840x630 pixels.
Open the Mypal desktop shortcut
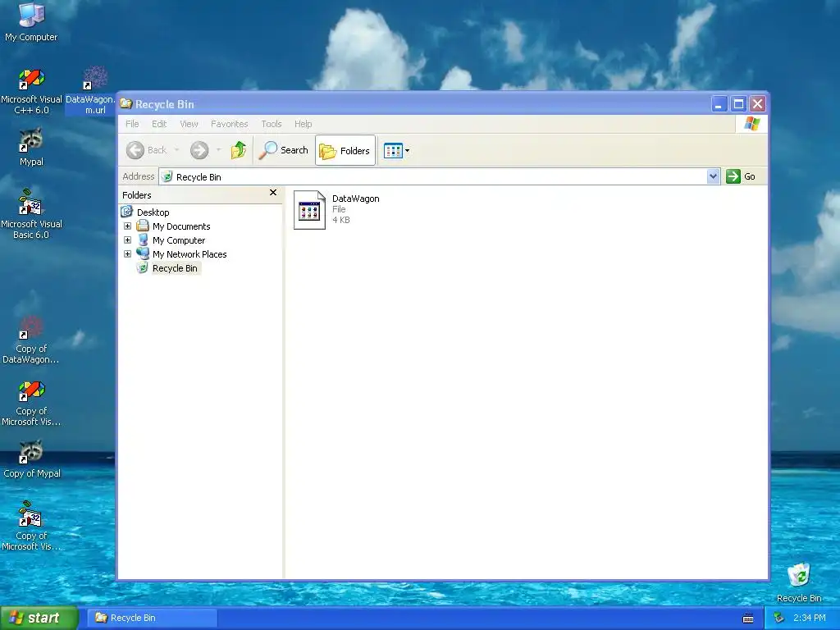click(x=31, y=148)
